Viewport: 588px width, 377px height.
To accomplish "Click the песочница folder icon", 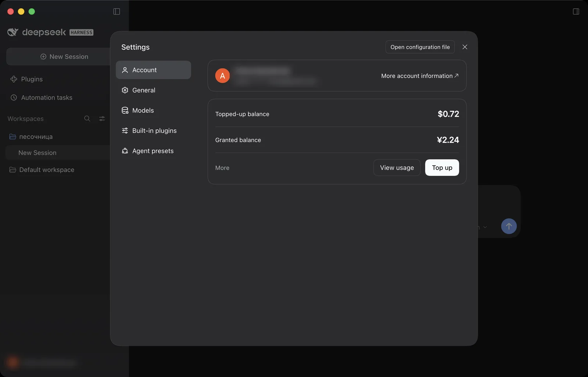I will (12, 136).
